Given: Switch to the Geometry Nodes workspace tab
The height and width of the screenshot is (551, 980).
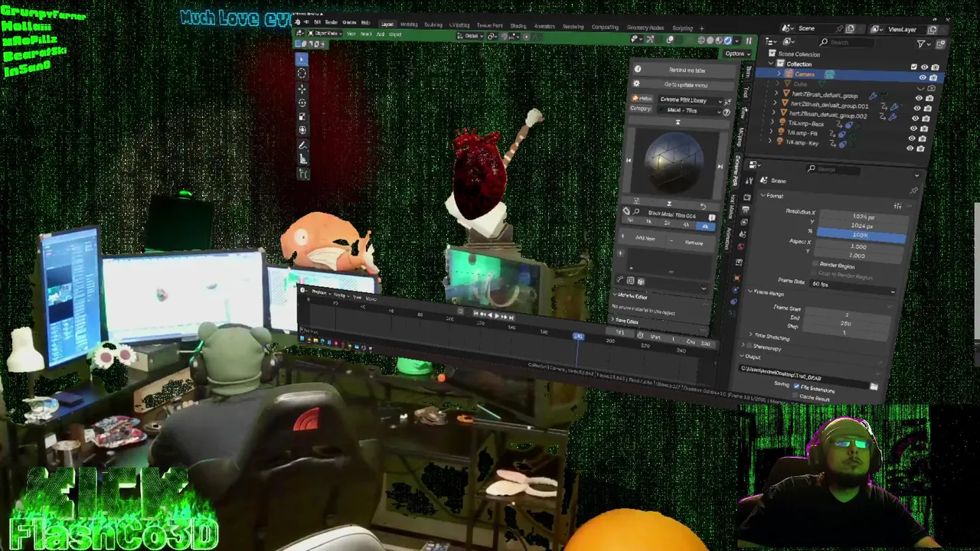Looking at the screenshot, I should pos(645,28).
